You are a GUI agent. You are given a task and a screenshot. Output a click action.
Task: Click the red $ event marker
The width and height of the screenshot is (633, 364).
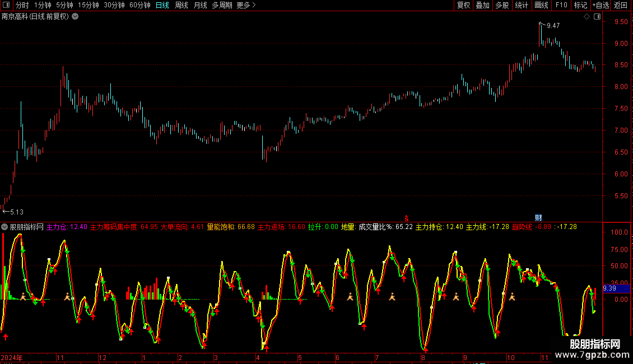coord(407,218)
